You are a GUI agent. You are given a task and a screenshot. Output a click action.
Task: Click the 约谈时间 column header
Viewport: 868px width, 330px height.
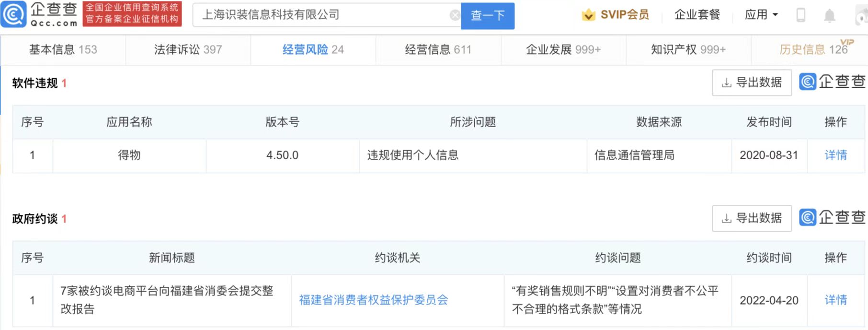769,258
